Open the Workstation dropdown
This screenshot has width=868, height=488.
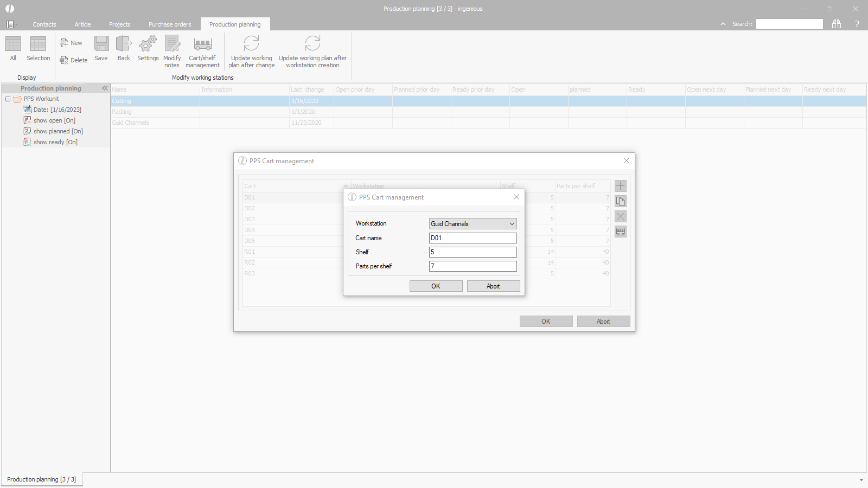(473, 224)
